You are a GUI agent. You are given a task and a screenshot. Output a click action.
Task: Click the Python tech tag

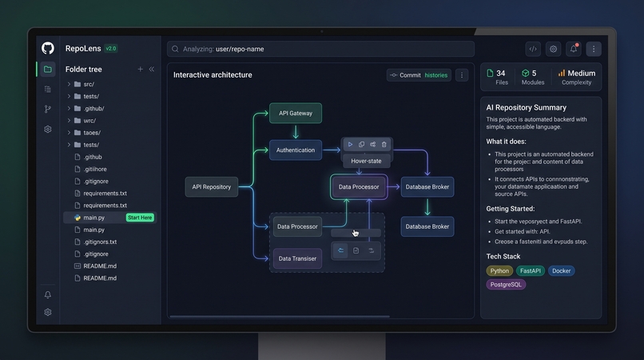pos(499,270)
